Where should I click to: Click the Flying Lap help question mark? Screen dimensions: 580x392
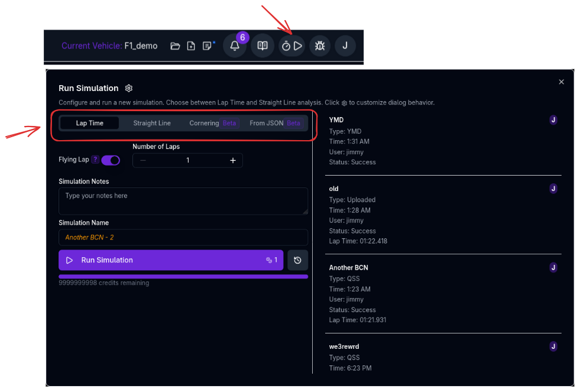pyautogui.click(x=95, y=160)
